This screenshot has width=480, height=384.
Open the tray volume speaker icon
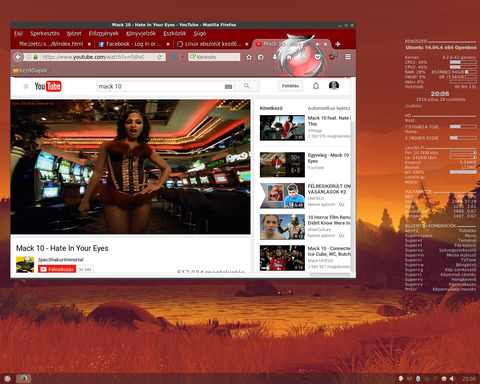point(452,379)
